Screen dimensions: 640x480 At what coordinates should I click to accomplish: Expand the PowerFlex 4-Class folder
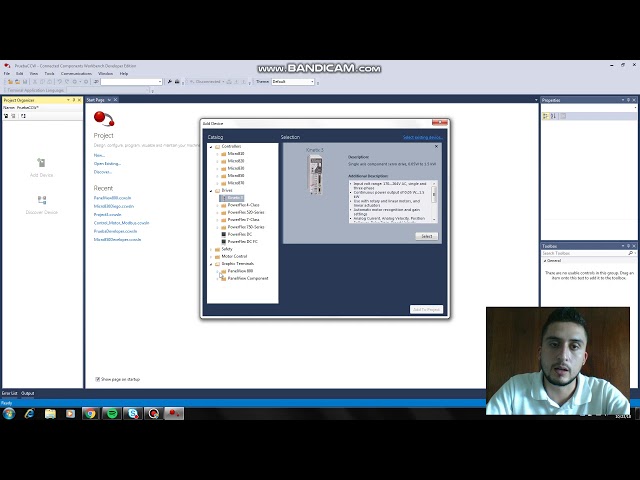(x=217, y=205)
